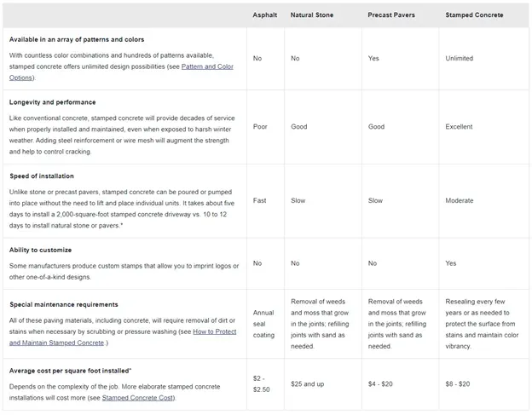Click the Special maintenance requirements heading
The width and height of the screenshot is (532, 415).
[x=64, y=304]
